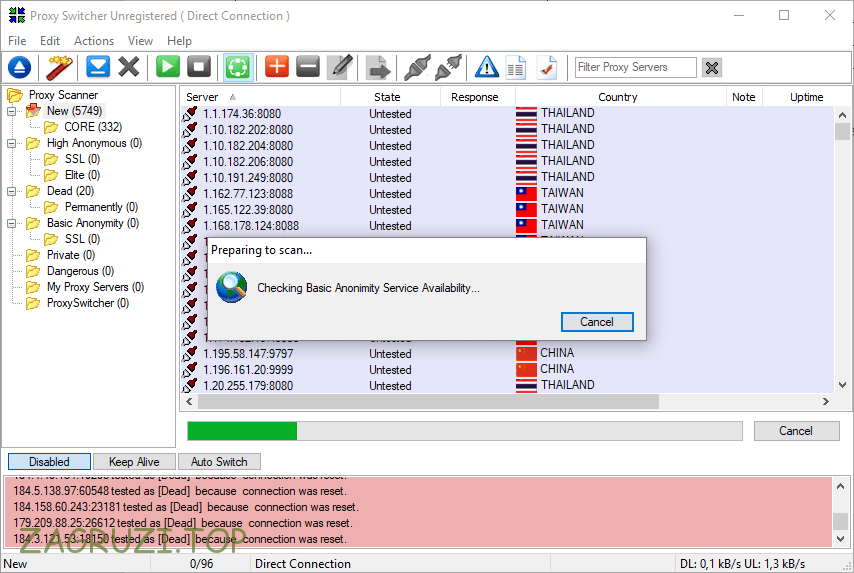This screenshot has width=854, height=573.
Task: Clear filter using the X icon
Action: point(711,67)
